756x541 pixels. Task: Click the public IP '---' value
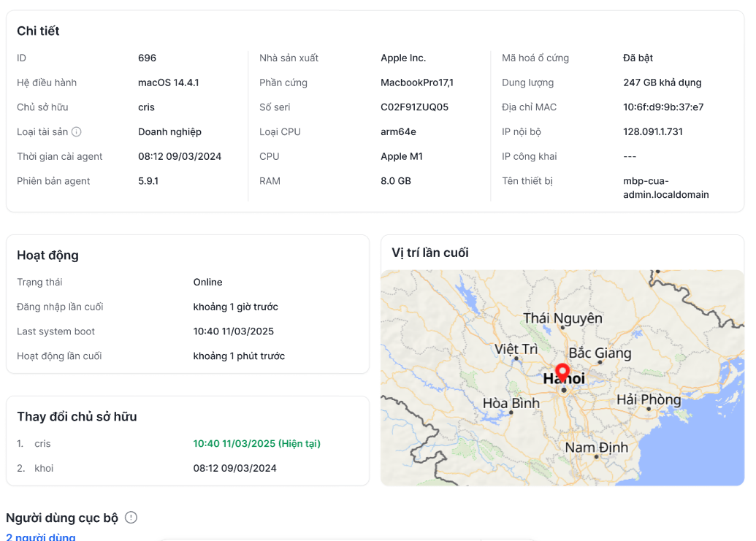point(630,156)
